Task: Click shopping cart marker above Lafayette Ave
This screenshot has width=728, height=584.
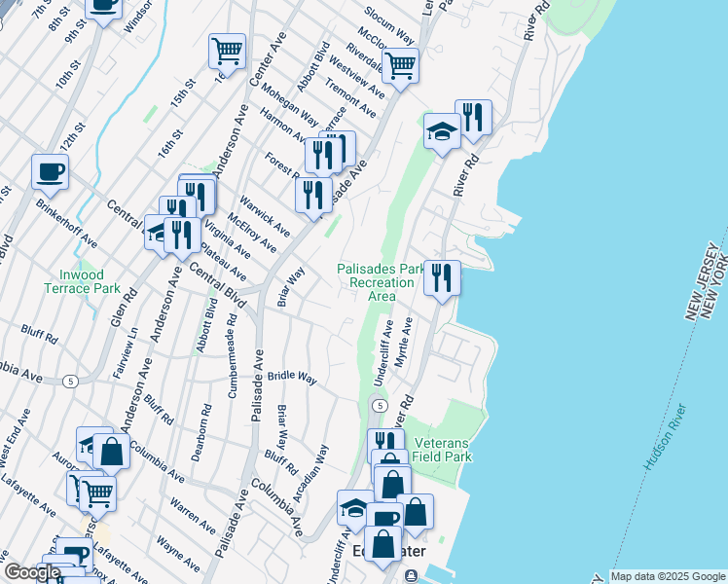Action: [97, 492]
